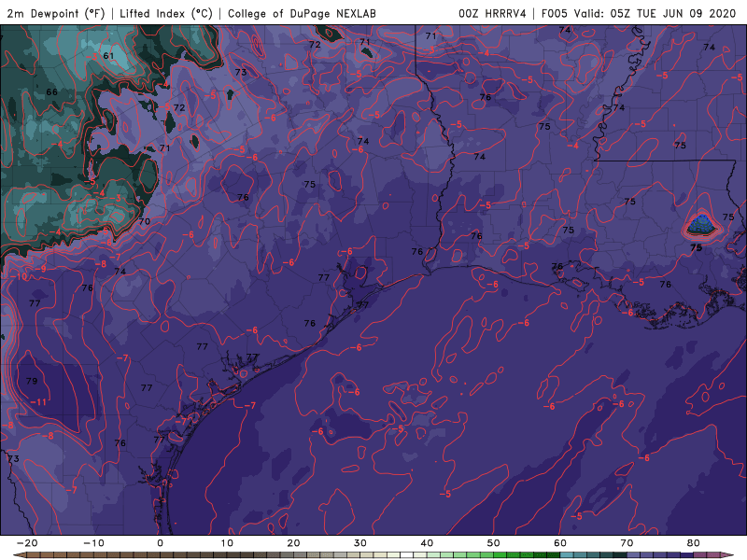
Task: Click the 66 dewpoint value on the map
Action: tap(51, 91)
